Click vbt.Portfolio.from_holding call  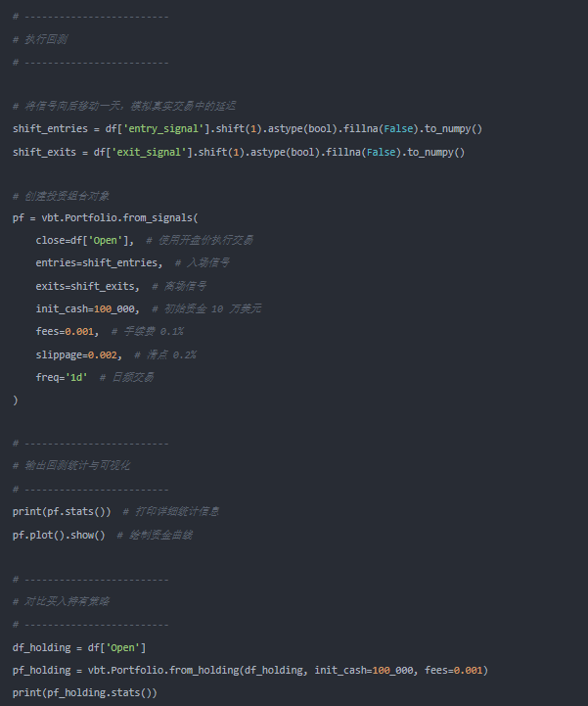pyautogui.click(x=288, y=670)
